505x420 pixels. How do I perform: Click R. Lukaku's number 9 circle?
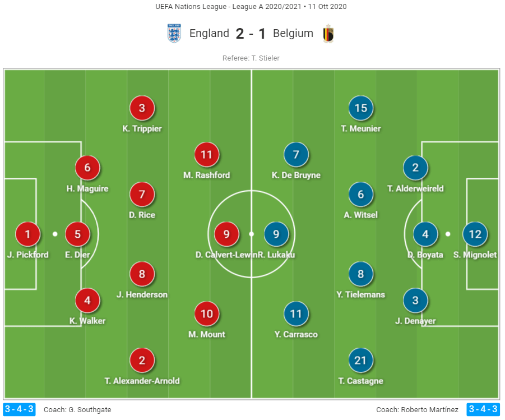click(x=276, y=234)
